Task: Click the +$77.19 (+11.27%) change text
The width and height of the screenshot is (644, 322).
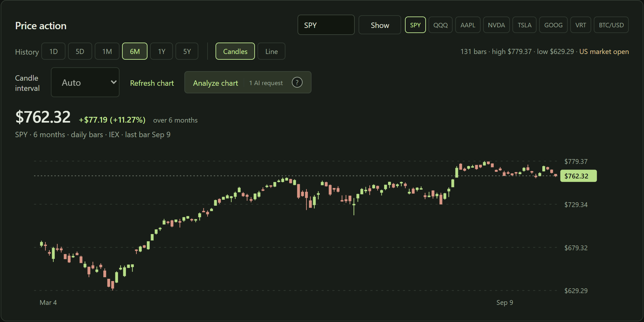Action: click(112, 120)
